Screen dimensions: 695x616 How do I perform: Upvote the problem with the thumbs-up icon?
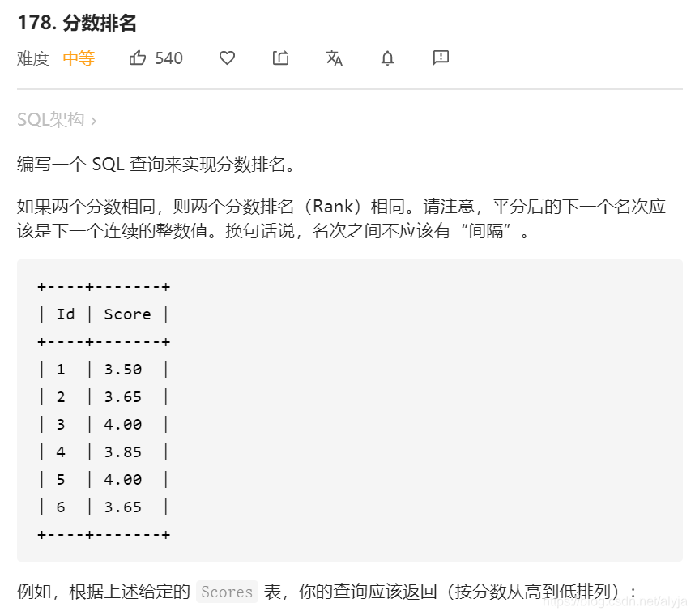138,58
